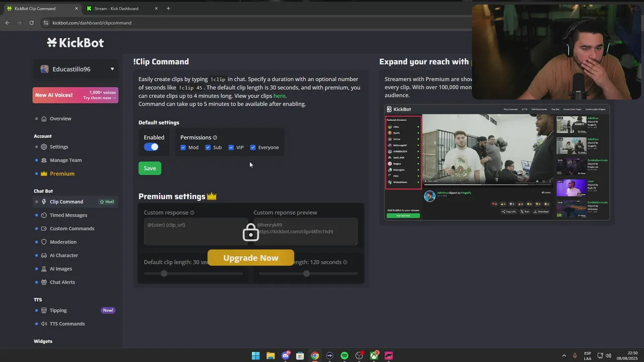
Task: Click the microphone tray icon
Action: [575, 355]
